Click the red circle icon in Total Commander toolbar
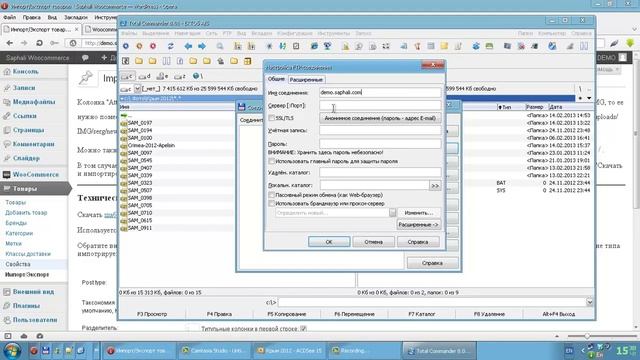The height and width of the screenshot is (360, 640). (x=153, y=46)
